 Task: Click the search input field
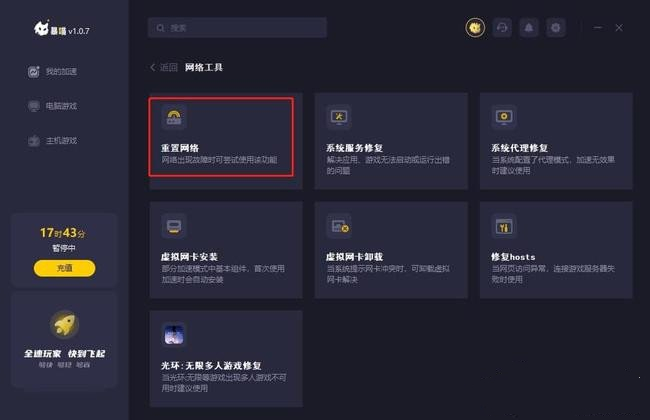coord(237,28)
